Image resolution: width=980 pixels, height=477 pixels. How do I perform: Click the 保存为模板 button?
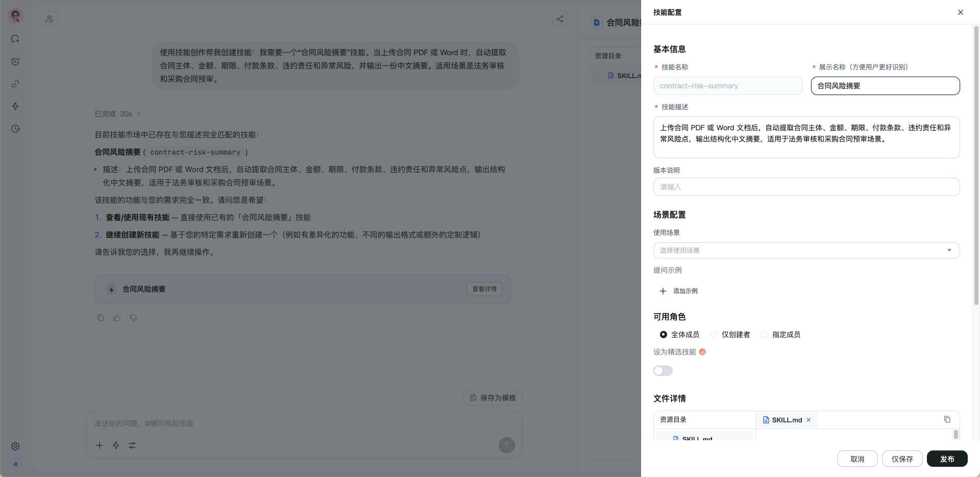tap(493, 398)
